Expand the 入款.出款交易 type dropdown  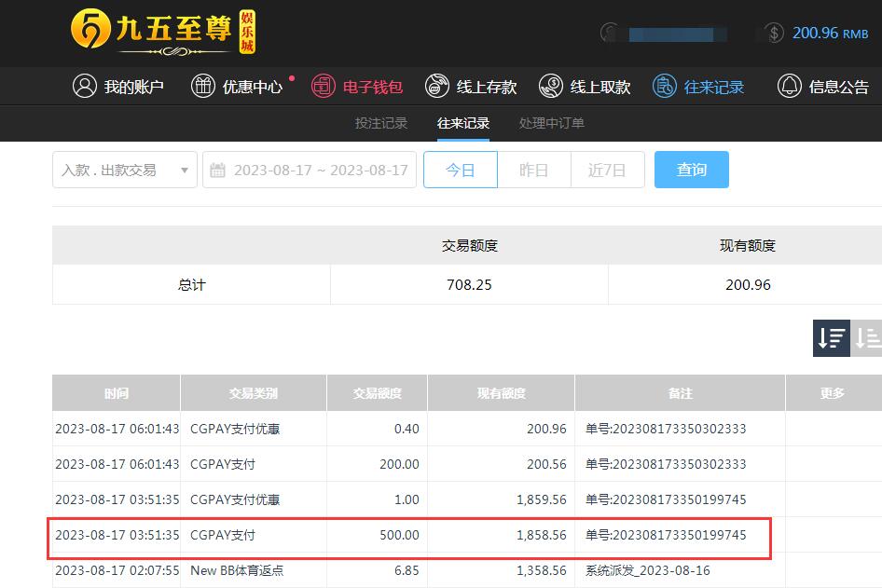tap(124, 170)
